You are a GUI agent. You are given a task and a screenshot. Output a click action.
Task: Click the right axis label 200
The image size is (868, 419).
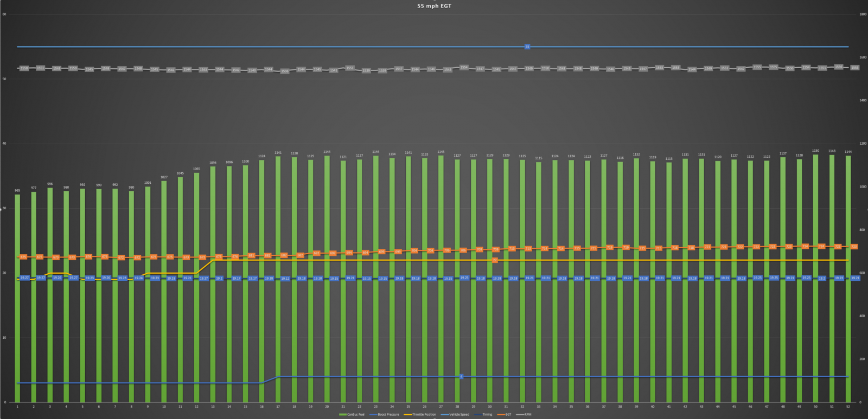tap(862, 359)
